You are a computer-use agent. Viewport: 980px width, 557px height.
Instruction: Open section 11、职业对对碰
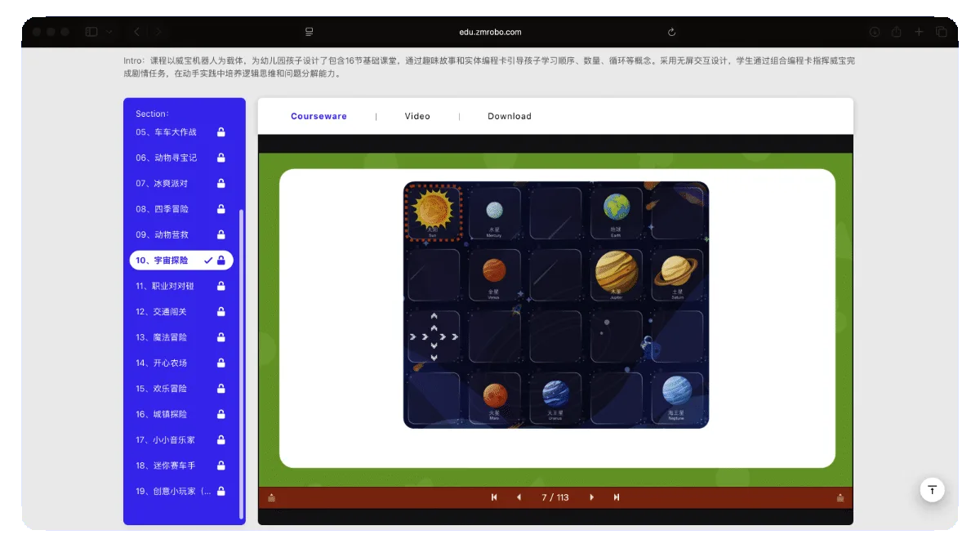[x=173, y=286]
